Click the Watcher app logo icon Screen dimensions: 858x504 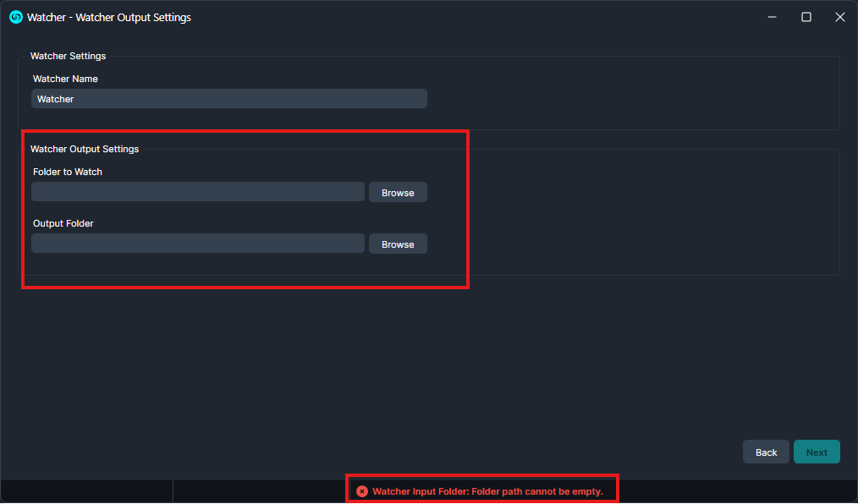click(x=15, y=17)
